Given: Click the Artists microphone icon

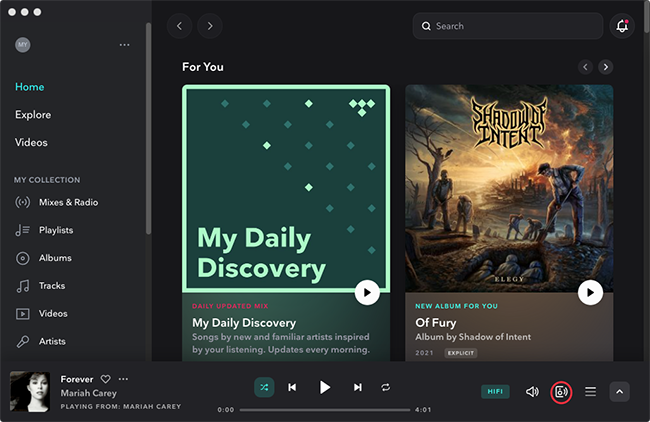Looking at the screenshot, I should pyautogui.click(x=23, y=341).
